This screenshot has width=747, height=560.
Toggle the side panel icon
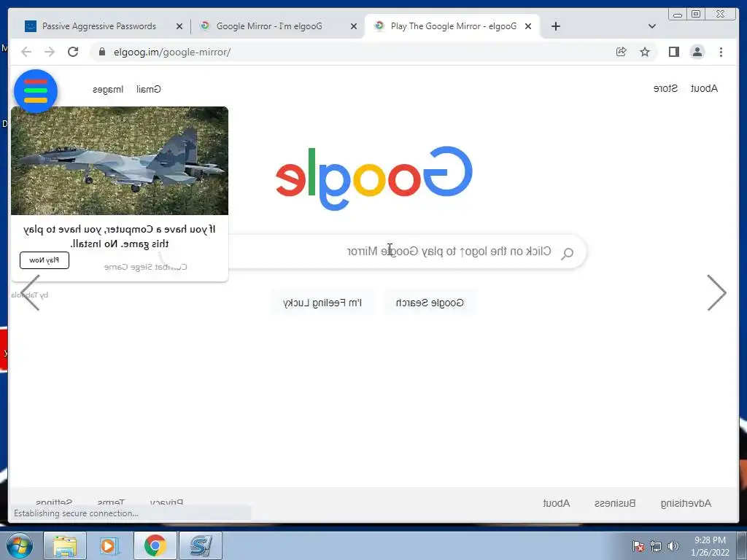673,52
